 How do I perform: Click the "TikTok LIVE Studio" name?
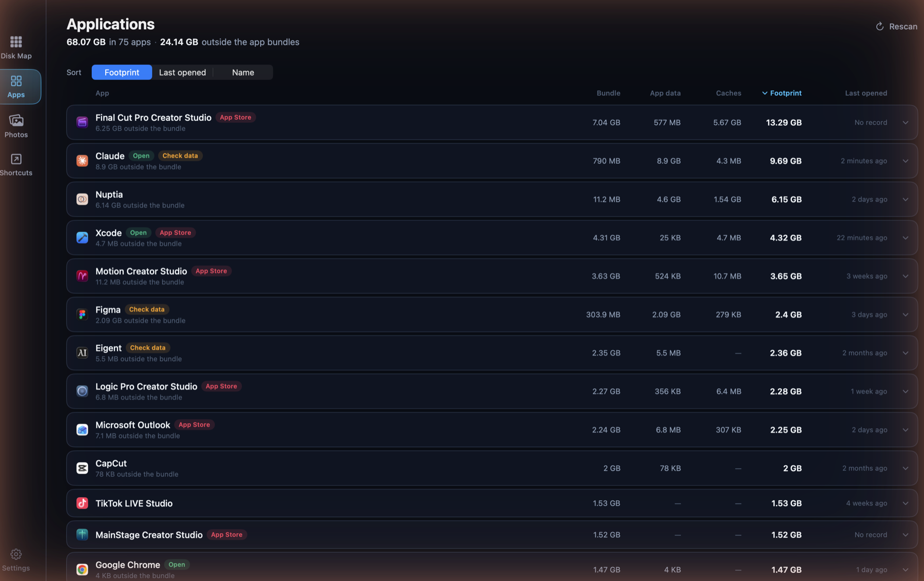134,503
